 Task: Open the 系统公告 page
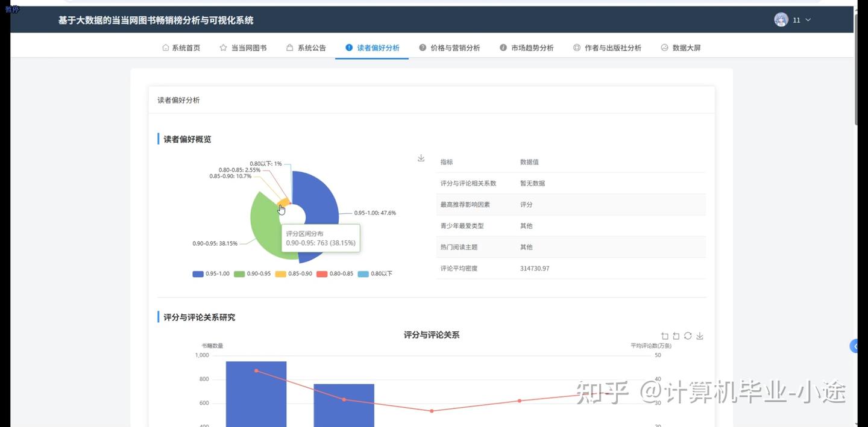click(x=311, y=47)
